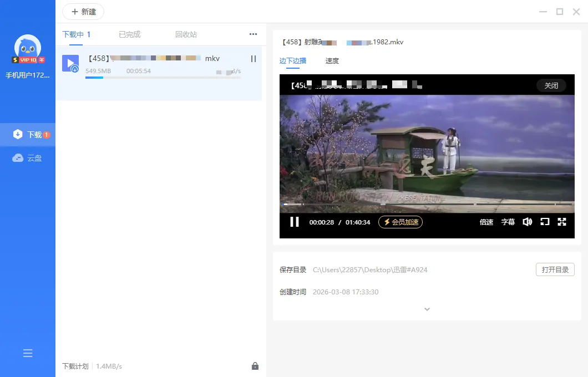Click the window-mode expand icon in player

click(x=545, y=222)
